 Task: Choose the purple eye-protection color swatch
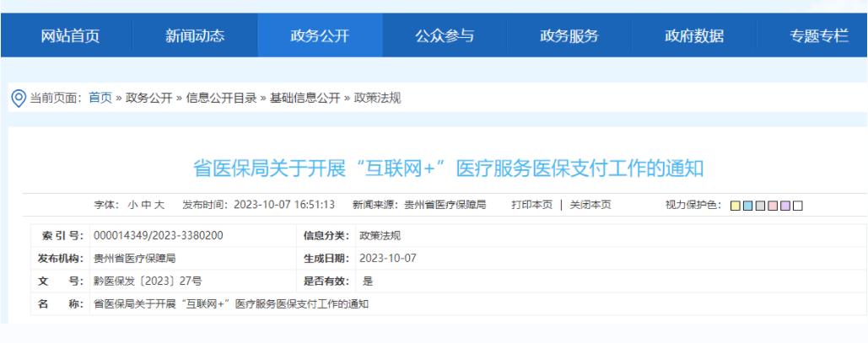785,206
